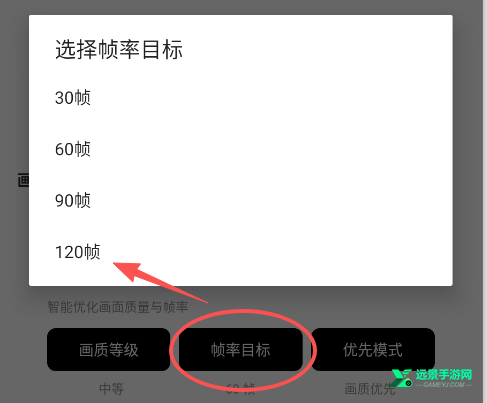
Task: Click the 选择帧率目标 dialog title
Action: point(119,49)
